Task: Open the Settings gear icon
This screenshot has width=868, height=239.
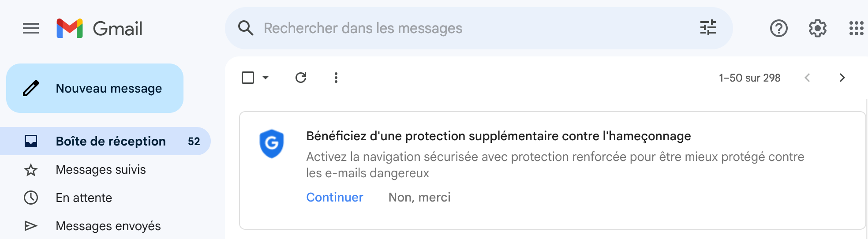Action: click(817, 29)
